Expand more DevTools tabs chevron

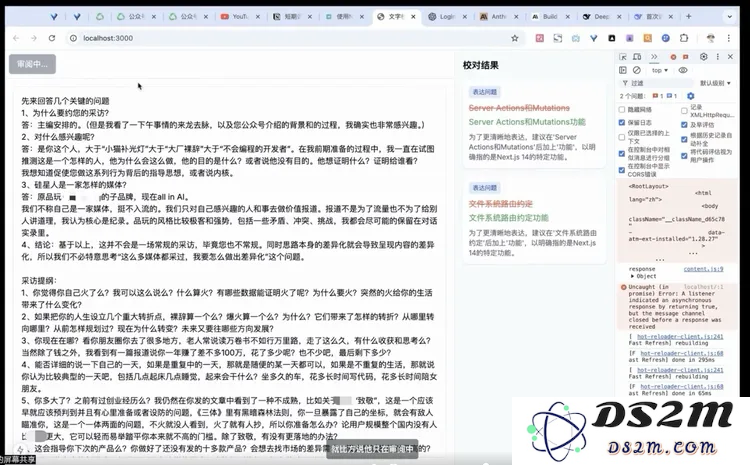click(654, 57)
